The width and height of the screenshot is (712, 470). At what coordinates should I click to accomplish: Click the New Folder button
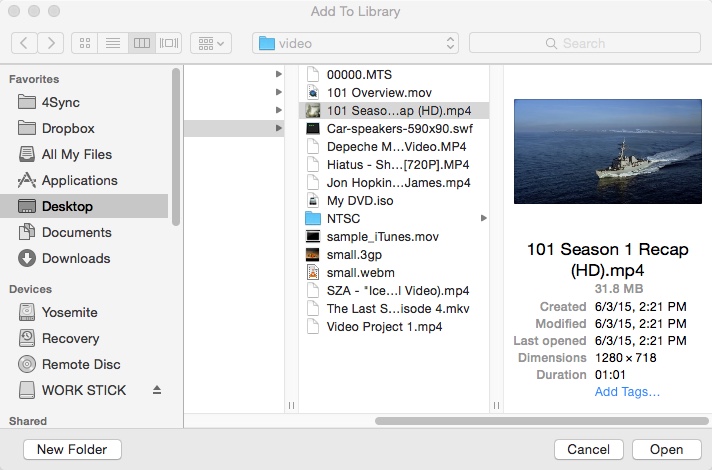(72, 449)
